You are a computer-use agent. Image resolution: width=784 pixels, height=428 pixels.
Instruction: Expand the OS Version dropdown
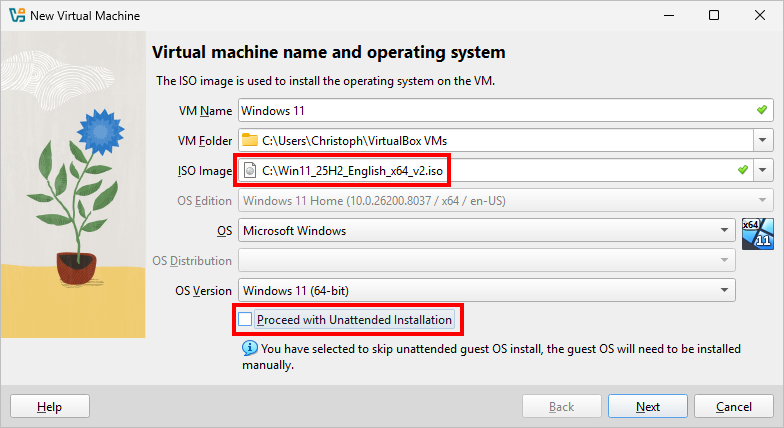[x=486, y=290]
